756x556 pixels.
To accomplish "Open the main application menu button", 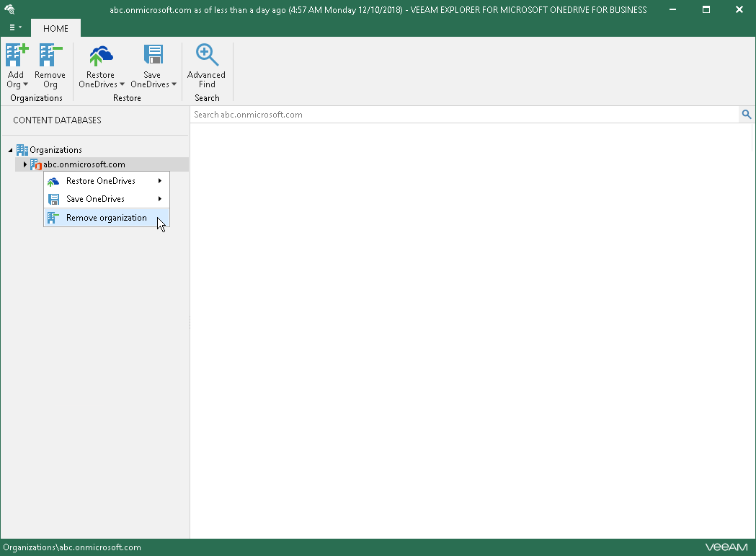I will pos(15,27).
